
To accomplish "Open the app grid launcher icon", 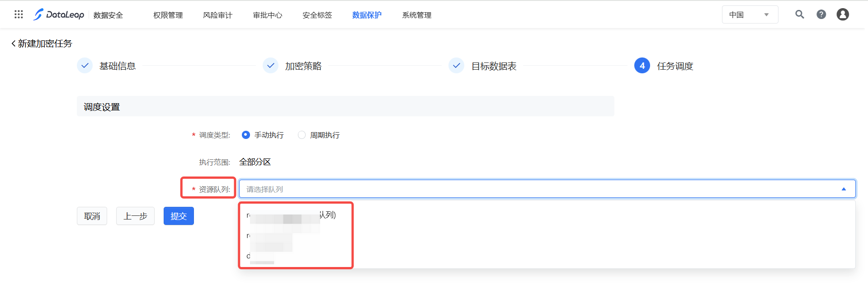I will (19, 14).
